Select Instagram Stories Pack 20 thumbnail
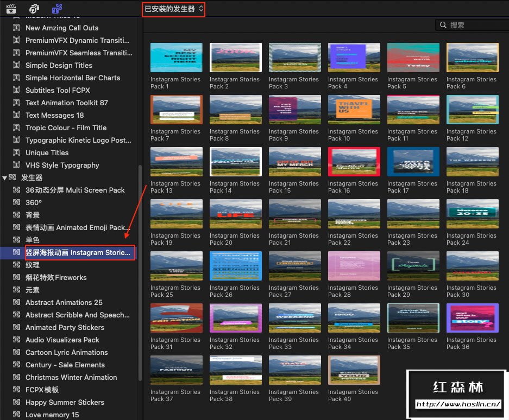The width and height of the screenshot is (509, 420). pyautogui.click(x=236, y=214)
